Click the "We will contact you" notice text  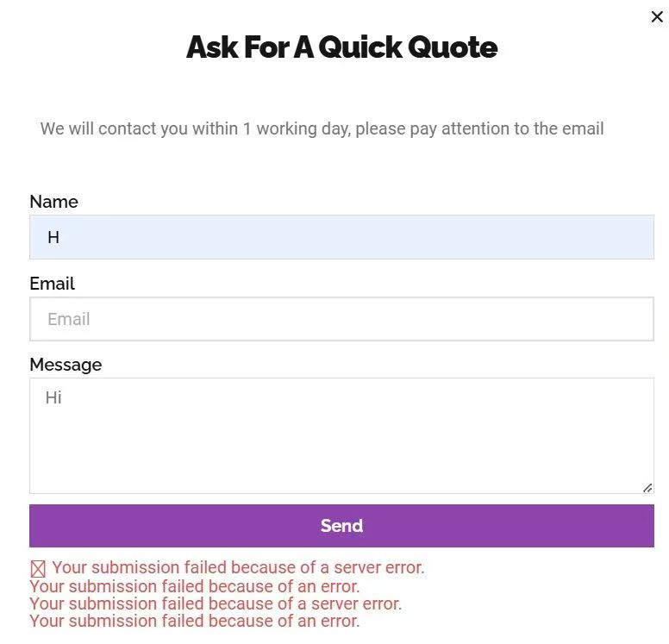pyautogui.click(x=322, y=129)
